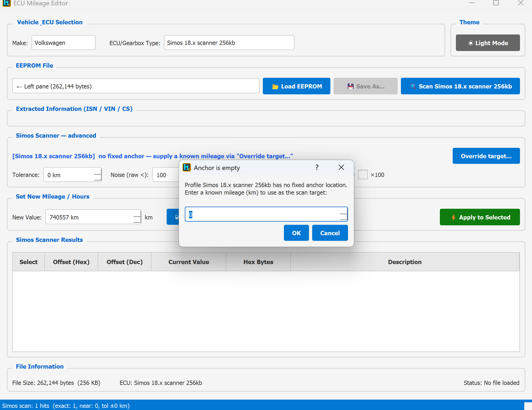Screen dimensions: 532x410
Task: Click the Save As... button
Action: click(365, 86)
